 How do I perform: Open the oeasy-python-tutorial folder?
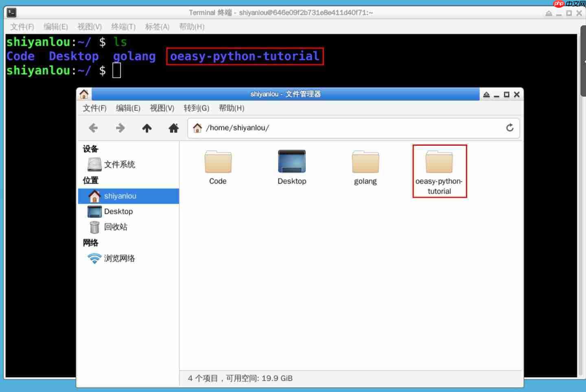coord(439,162)
